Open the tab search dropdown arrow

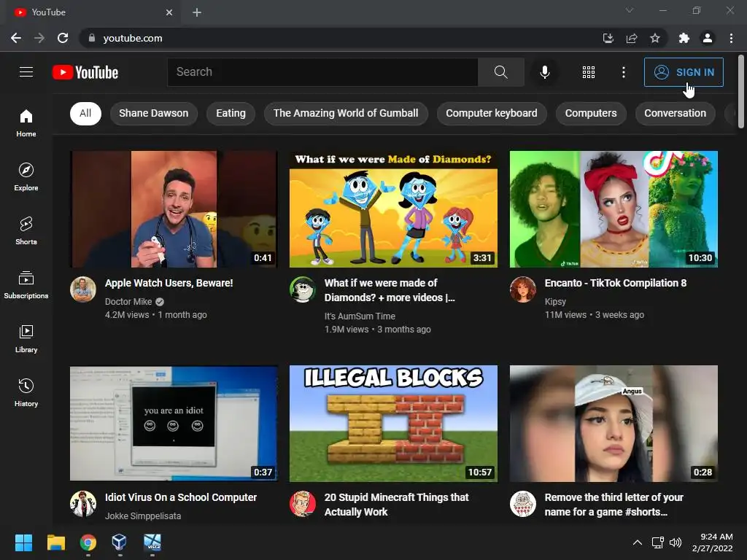coord(630,10)
